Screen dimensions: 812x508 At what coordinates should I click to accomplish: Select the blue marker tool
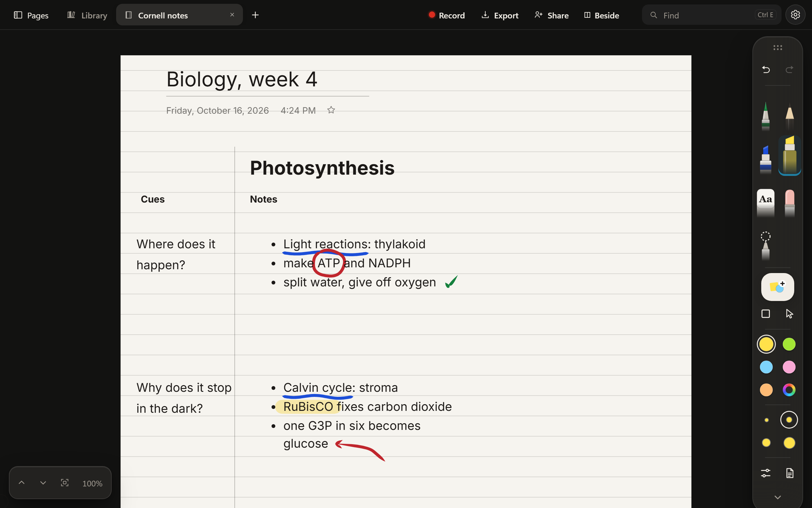[x=766, y=159]
